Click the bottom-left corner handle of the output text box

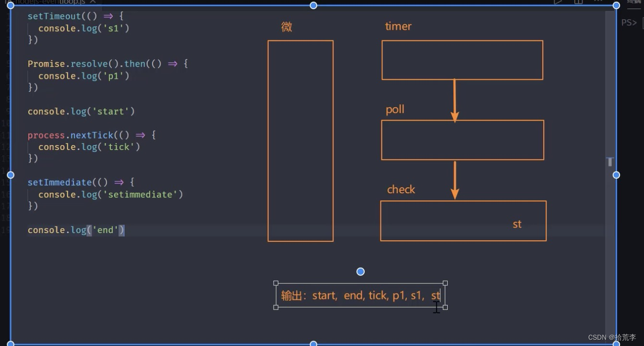[276, 307]
